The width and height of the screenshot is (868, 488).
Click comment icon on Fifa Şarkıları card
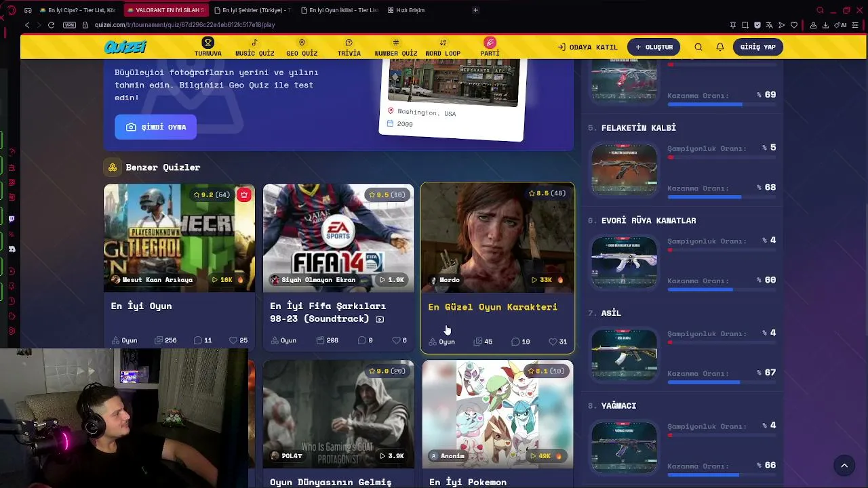click(x=361, y=340)
